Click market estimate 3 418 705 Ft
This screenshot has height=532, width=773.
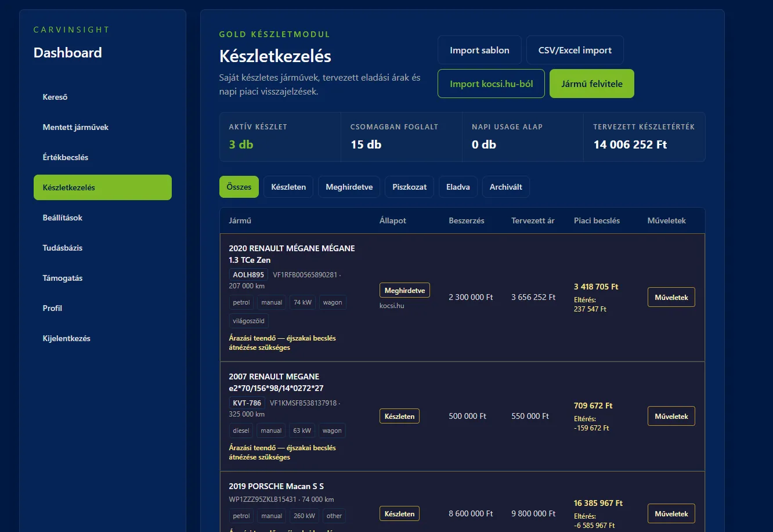[x=596, y=287]
